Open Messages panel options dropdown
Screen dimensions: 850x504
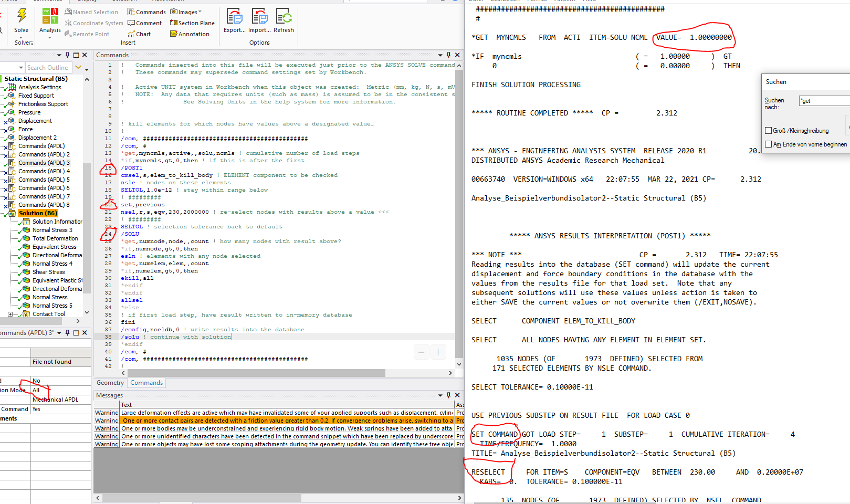pos(440,395)
